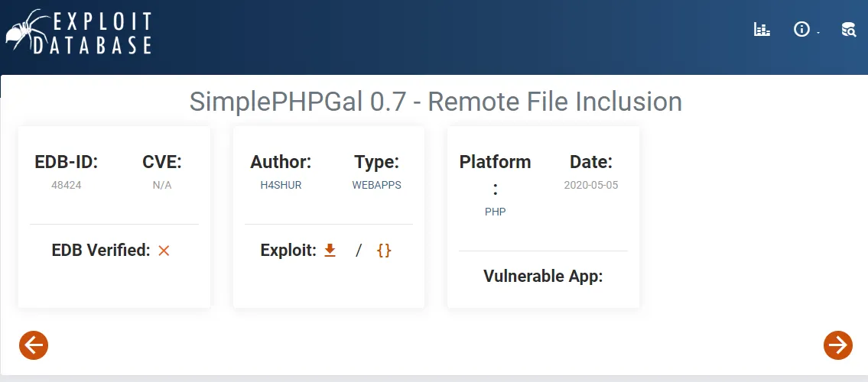Filter by WEBAPPS type link

376,185
